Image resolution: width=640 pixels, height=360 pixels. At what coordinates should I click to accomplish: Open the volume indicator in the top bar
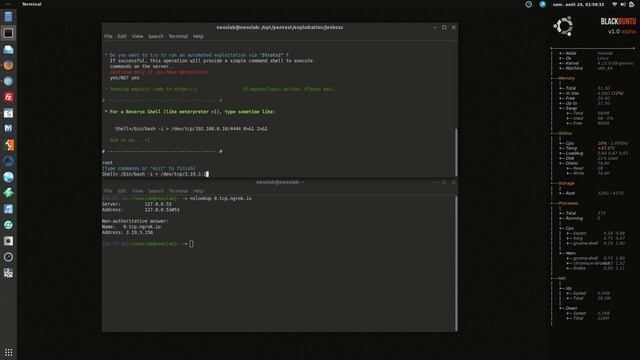coord(623,4)
